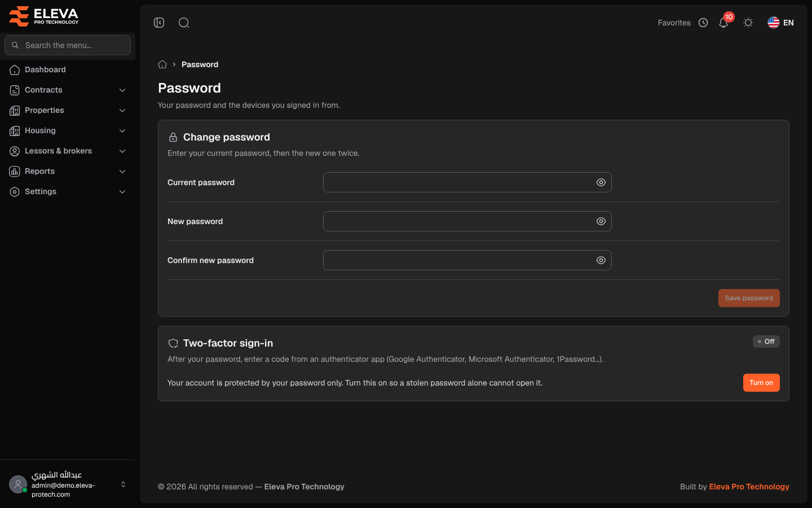Screen dimensions: 812x508
Task: Click the Two-factor sign-in shield icon
Action: coord(173,343)
